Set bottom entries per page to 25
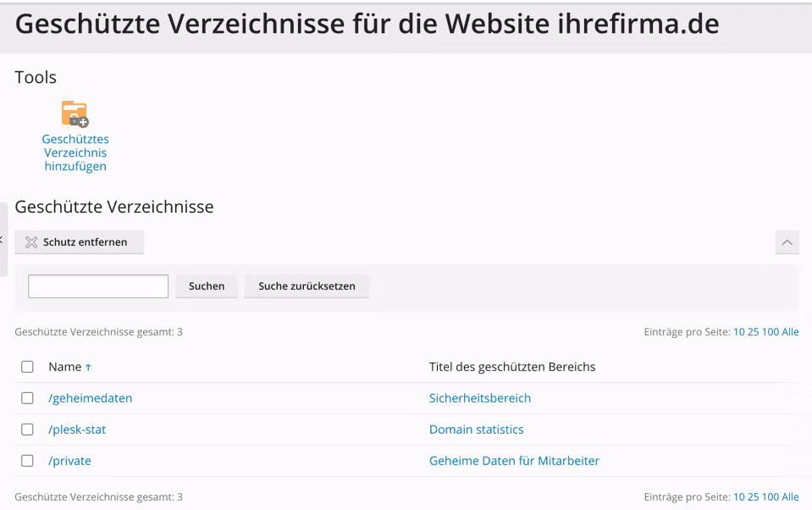 click(753, 496)
